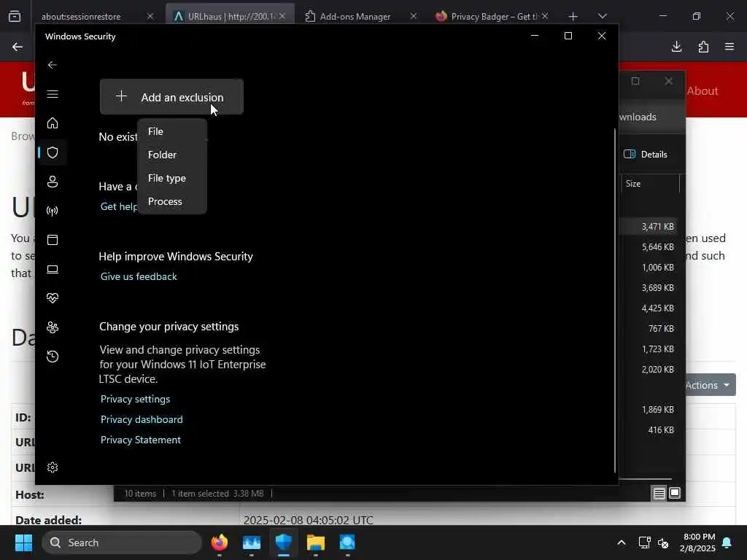Open File Explorer from taskbar
747x560 pixels.
[315, 542]
